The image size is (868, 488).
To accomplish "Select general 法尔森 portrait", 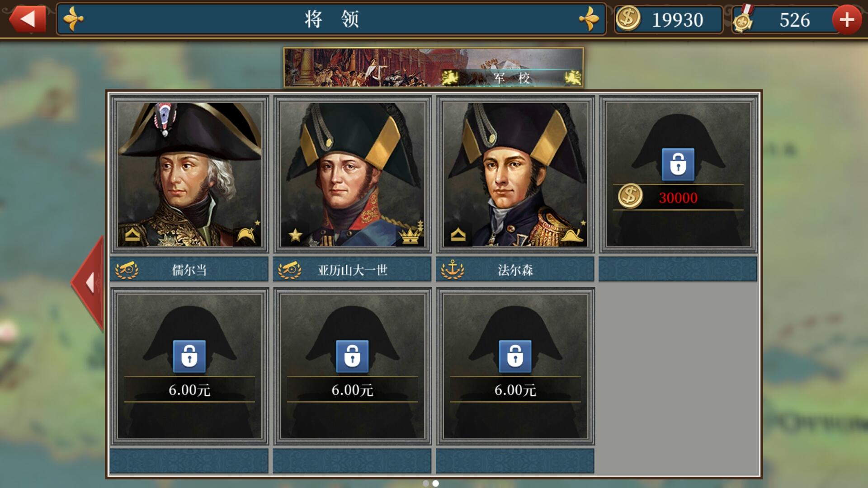I will pyautogui.click(x=515, y=174).
